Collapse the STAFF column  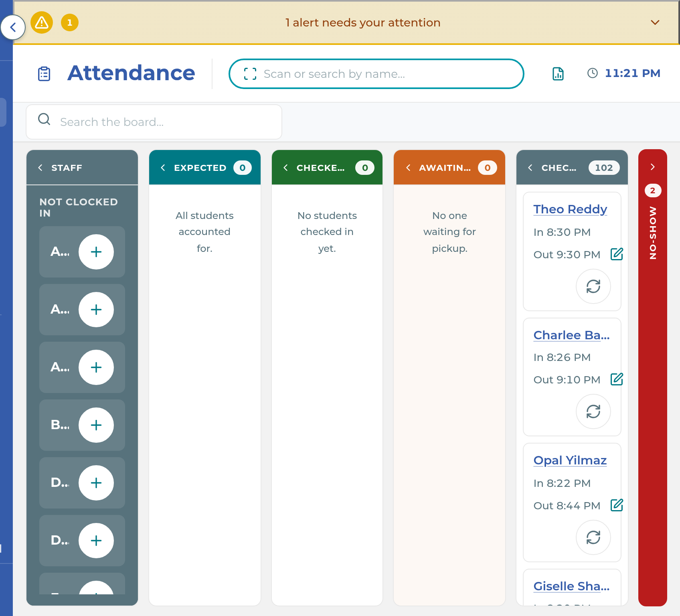coord(40,168)
